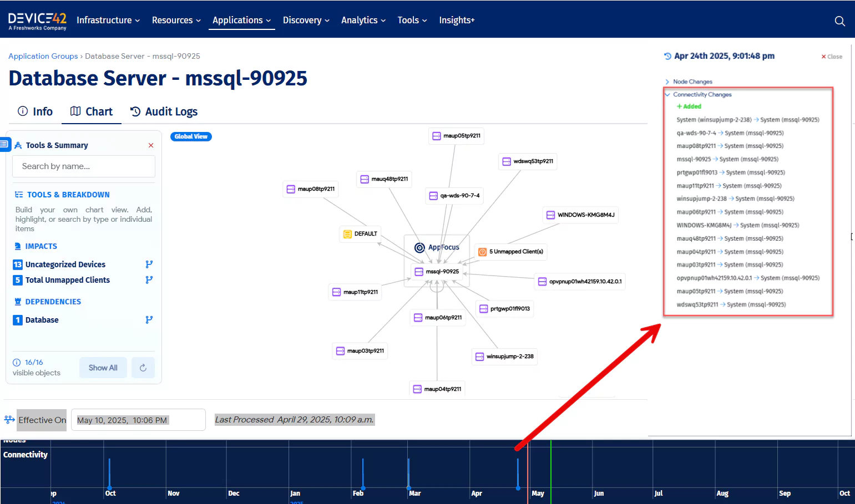The height and width of the screenshot is (504, 855).
Task: Select the maup08tp9211 node
Action: click(x=311, y=189)
